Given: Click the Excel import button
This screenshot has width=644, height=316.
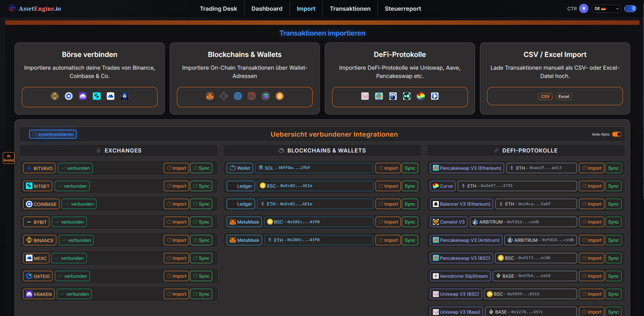Looking at the screenshot, I should [563, 97].
